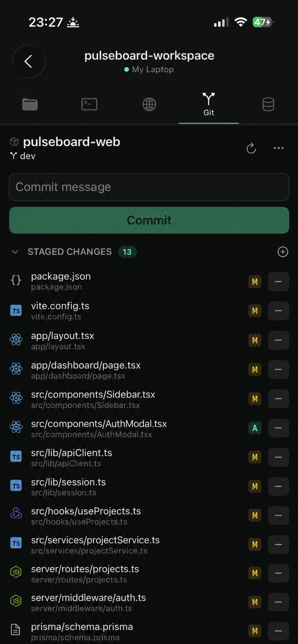
Task: Click the M status badge for server/middleware/auth.ts
Action: [x=255, y=602]
